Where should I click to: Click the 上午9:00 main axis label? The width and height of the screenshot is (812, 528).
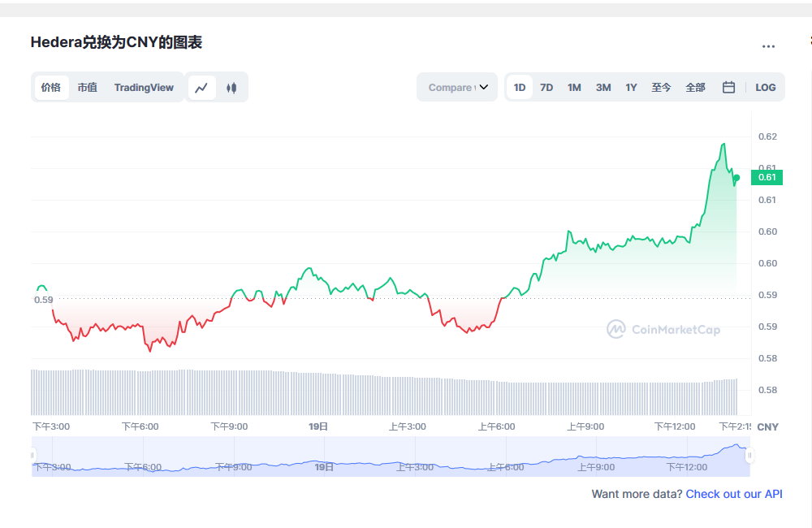point(585,426)
